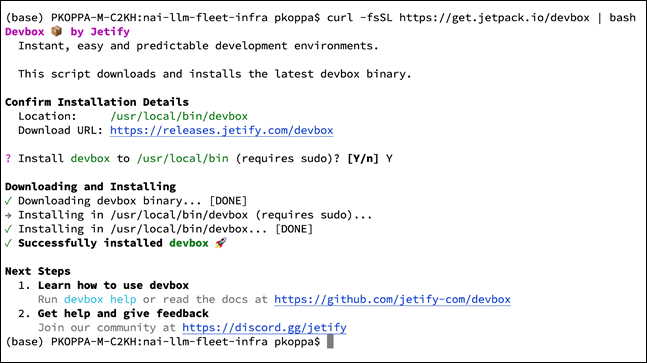647x363 pixels.
Task: Click the 'Download URL:' label
Action: (60, 130)
